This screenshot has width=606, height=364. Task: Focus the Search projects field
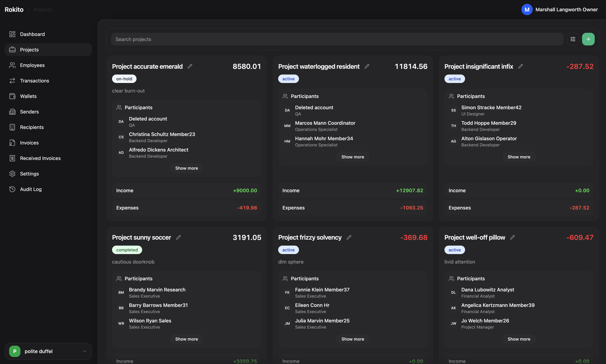click(337, 39)
